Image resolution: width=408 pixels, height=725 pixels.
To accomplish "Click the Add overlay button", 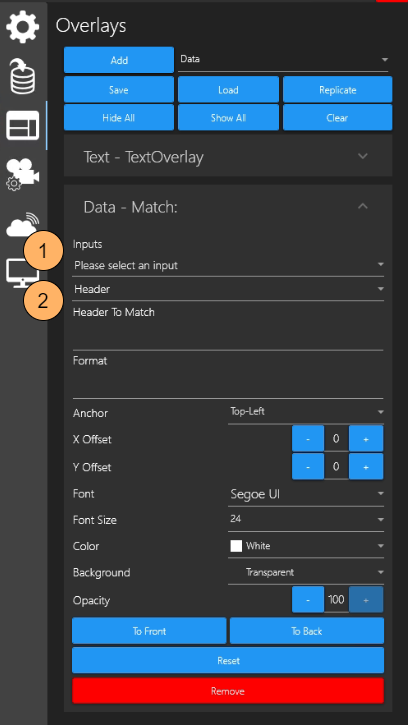I will 119,60.
